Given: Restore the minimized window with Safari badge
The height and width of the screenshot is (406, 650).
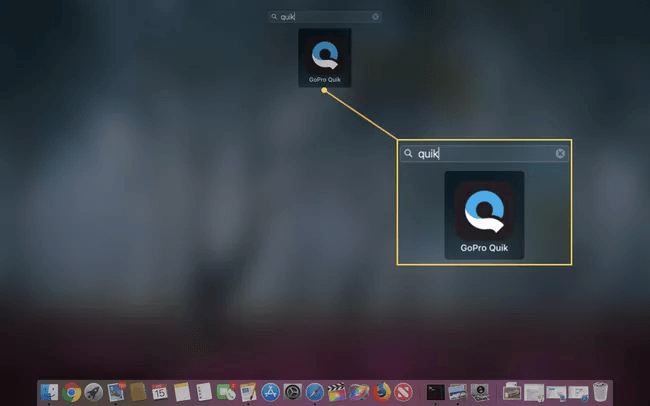Looking at the screenshot, I should click(578, 393).
